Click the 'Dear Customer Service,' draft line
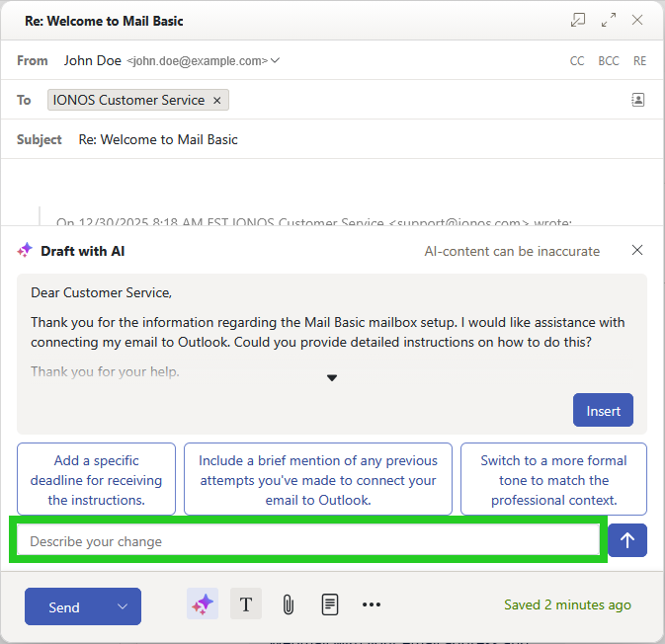Image resolution: width=665 pixels, height=644 pixels. (x=102, y=292)
